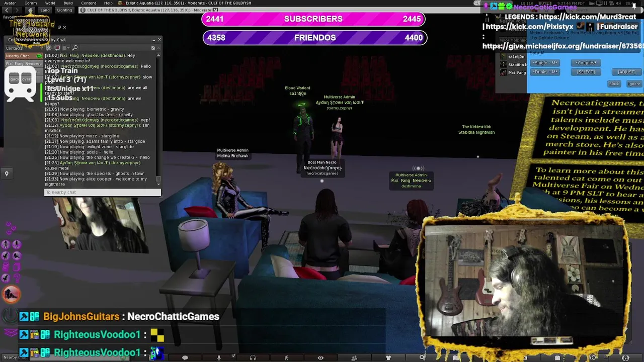Click the pink question mark HUD icon

17,278
